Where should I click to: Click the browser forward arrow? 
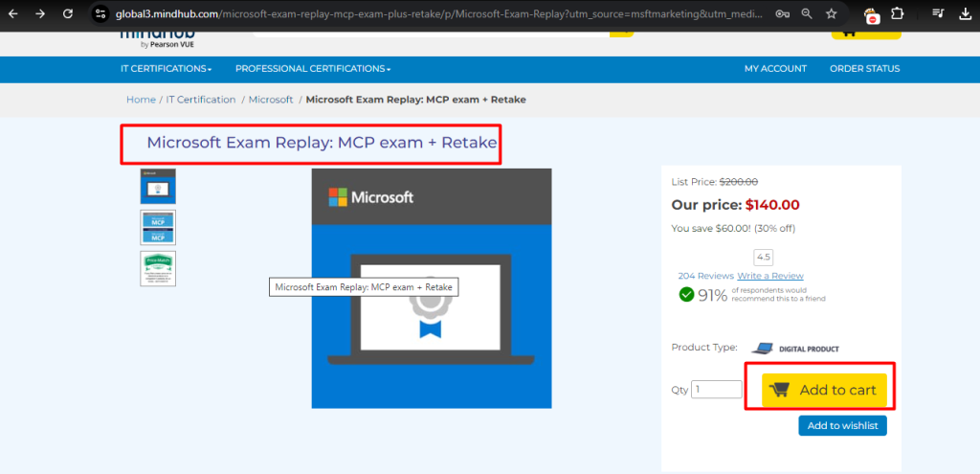coord(40,14)
